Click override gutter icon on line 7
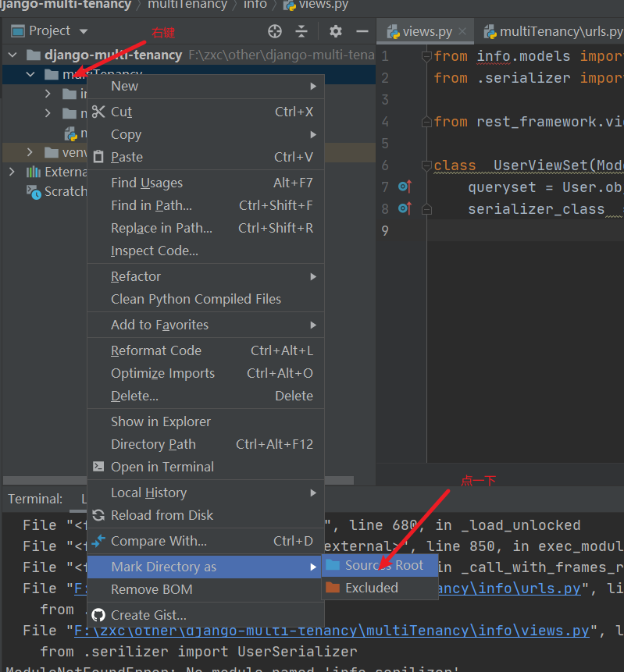 pyautogui.click(x=405, y=187)
